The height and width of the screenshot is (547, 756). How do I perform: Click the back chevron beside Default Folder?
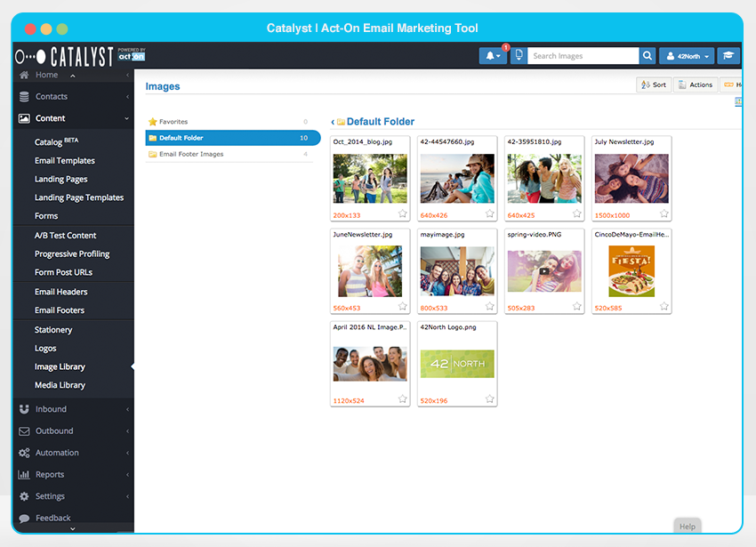coord(333,122)
